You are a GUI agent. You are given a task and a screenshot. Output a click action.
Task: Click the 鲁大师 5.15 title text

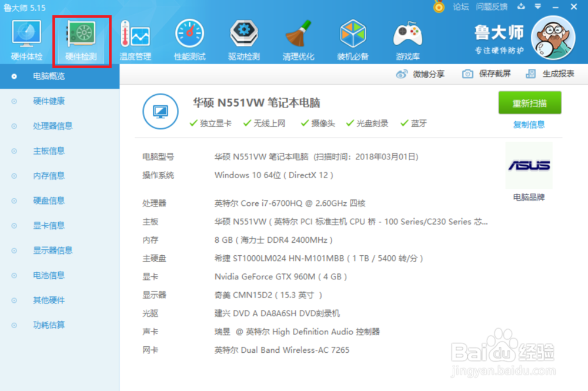click(x=24, y=8)
